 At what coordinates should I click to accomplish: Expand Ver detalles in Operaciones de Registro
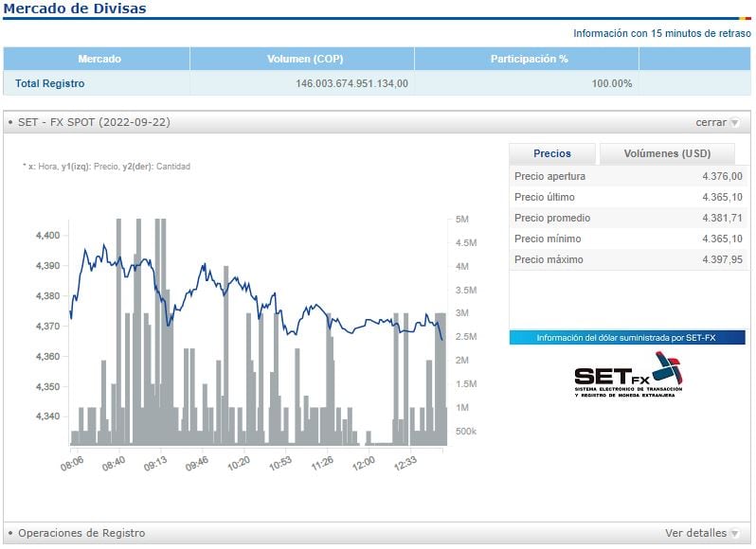(694, 533)
